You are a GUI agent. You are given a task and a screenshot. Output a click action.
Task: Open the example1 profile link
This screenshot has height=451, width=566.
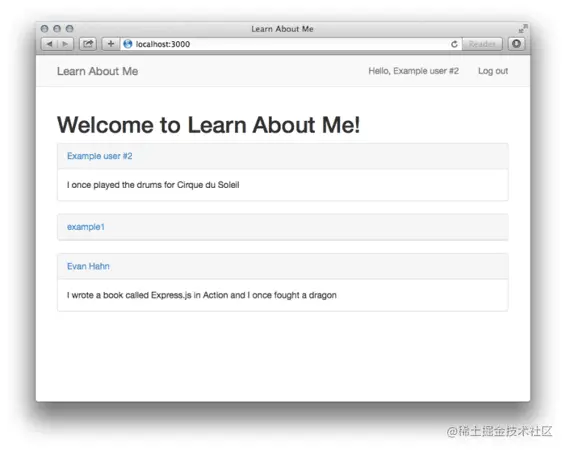[86, 227]
